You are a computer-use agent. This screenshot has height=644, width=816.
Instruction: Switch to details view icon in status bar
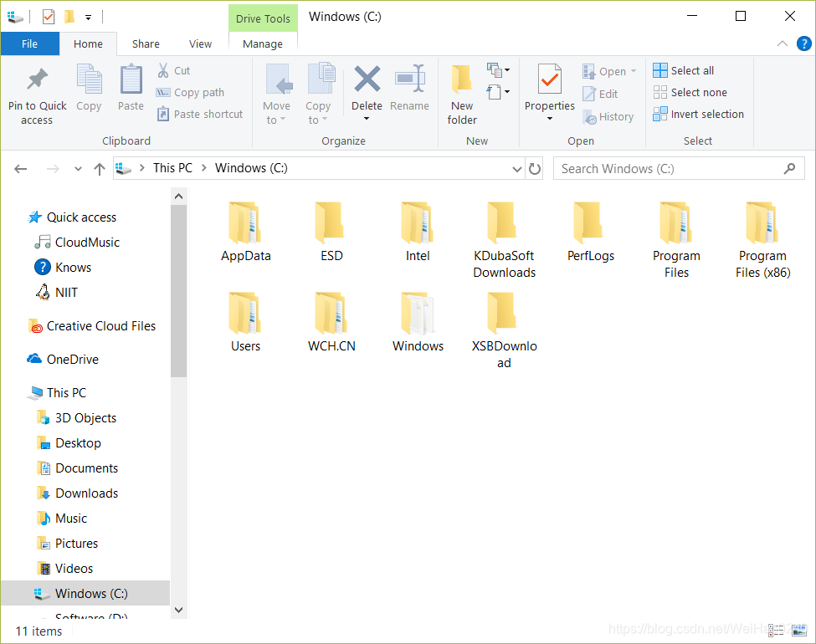[x=775, y=630]
